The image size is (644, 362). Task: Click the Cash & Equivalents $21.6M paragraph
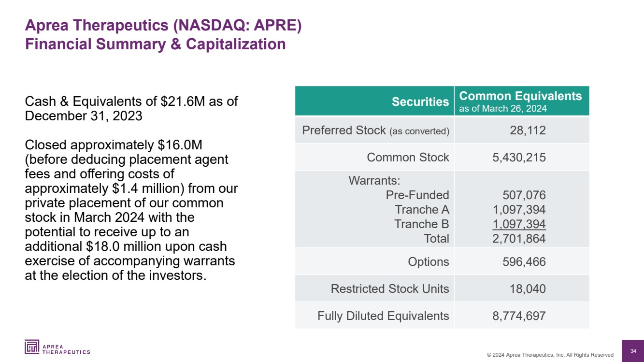point(131,109)
